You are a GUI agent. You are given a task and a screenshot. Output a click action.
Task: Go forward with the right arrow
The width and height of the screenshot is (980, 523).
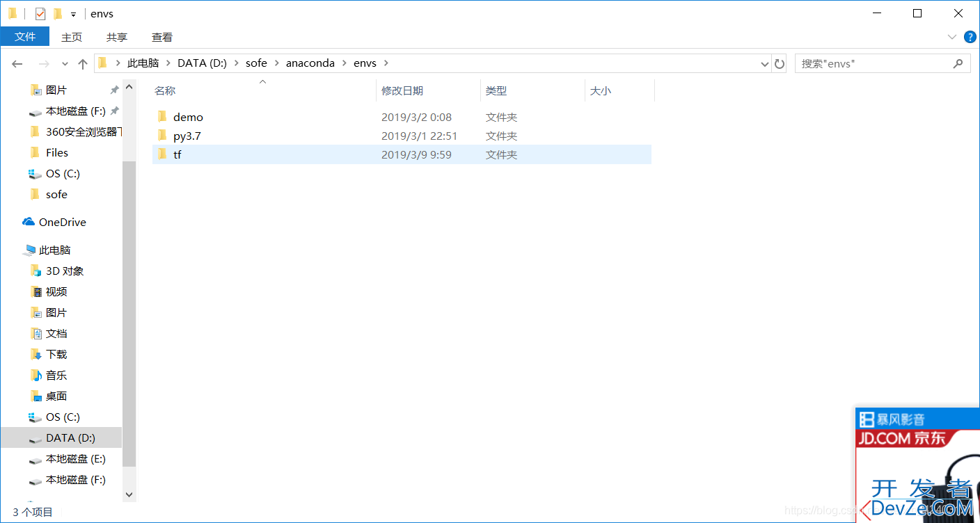pyautogui.click(x=43, y=63)
